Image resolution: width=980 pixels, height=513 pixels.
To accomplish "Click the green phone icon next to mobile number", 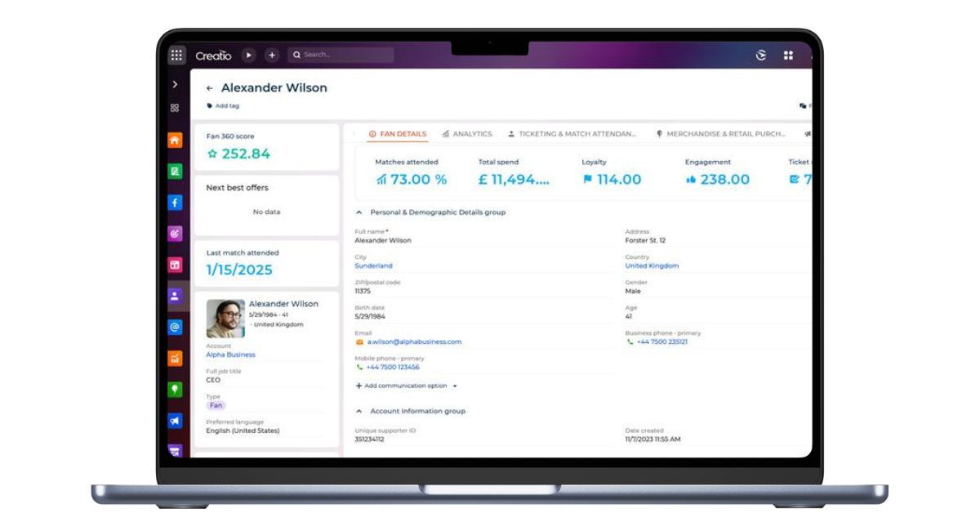I will 359,367.
